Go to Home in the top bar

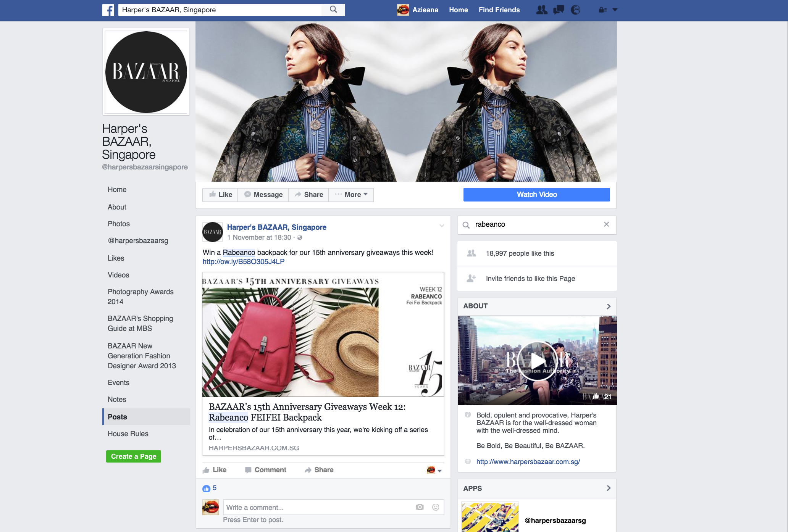pos(459,10)
